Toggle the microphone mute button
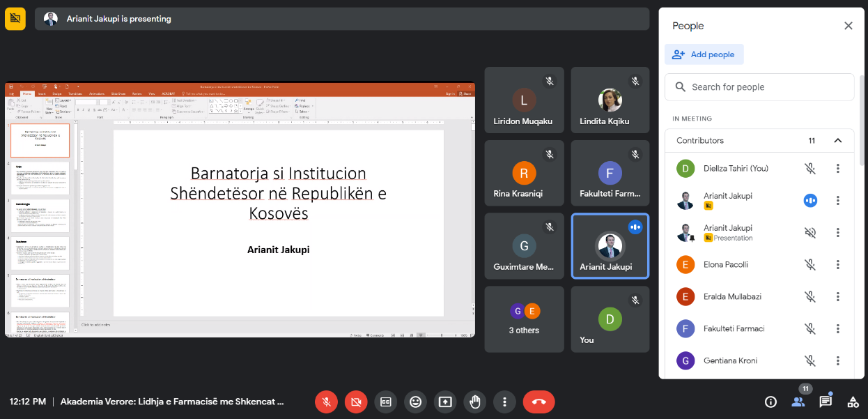Screen dimensions: 868x419 326,402
